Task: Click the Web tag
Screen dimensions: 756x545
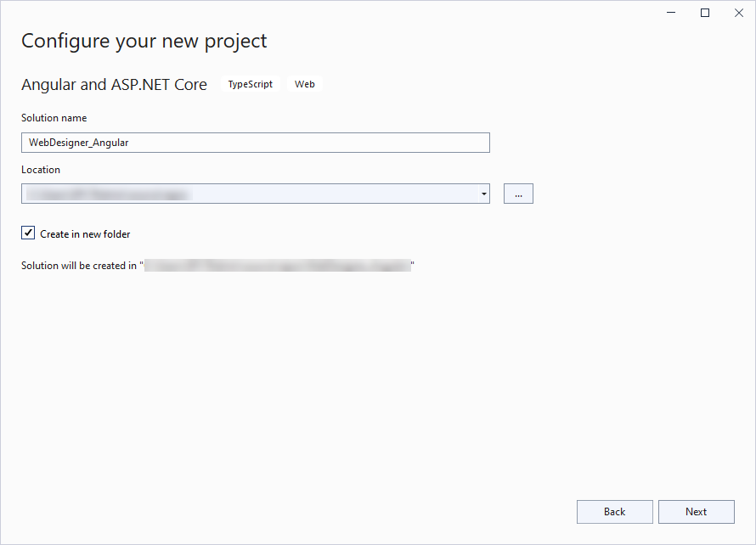Action: pyautogui.click(x=305, y=84)
